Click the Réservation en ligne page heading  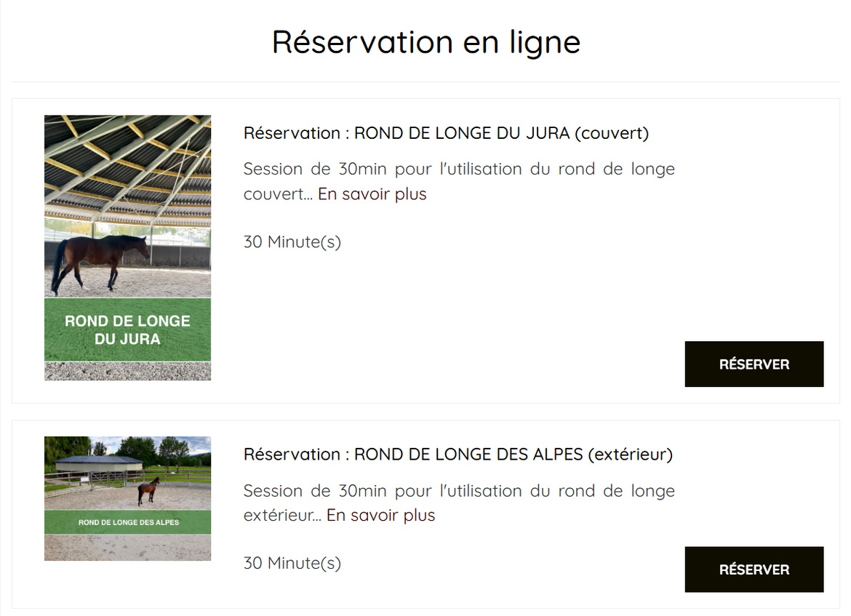(x=425, y=41)
